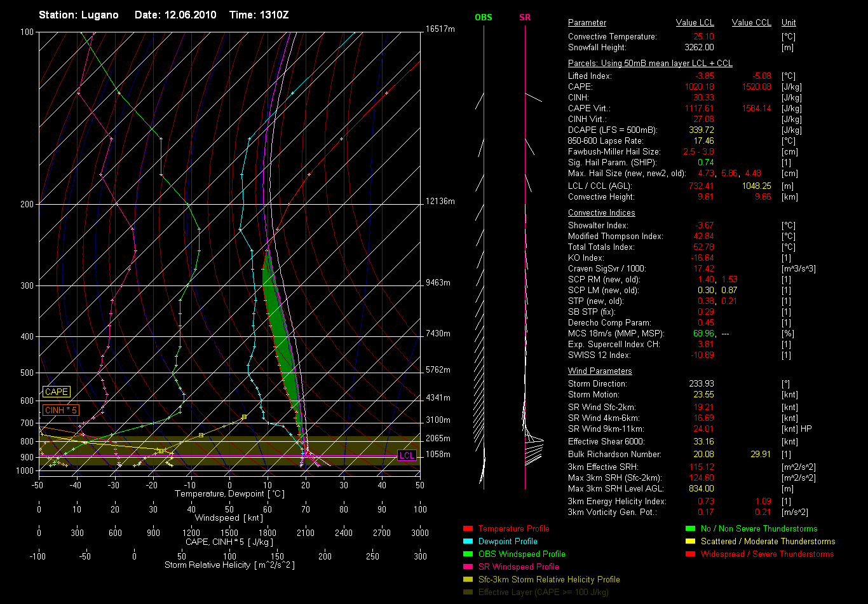The height and width of the screenshot is (604, 868).
Task: Open the Wind Parameters section heading
Action: [600, 371]
